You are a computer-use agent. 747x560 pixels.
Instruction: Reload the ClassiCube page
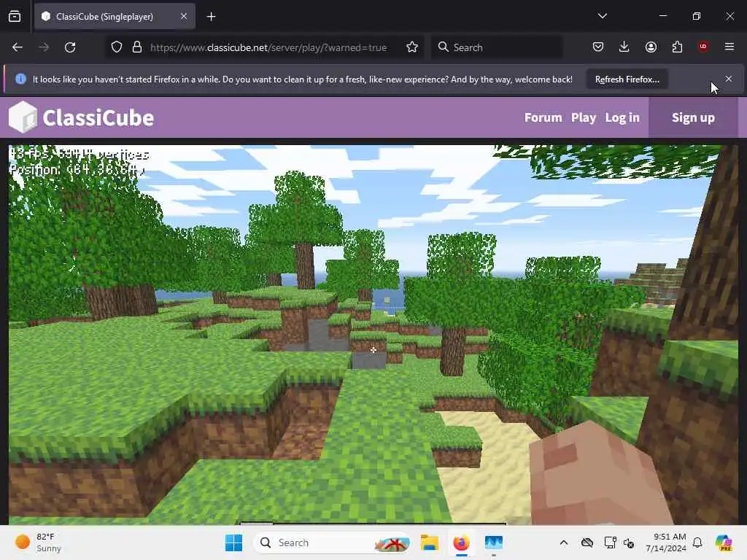[70, 47]
